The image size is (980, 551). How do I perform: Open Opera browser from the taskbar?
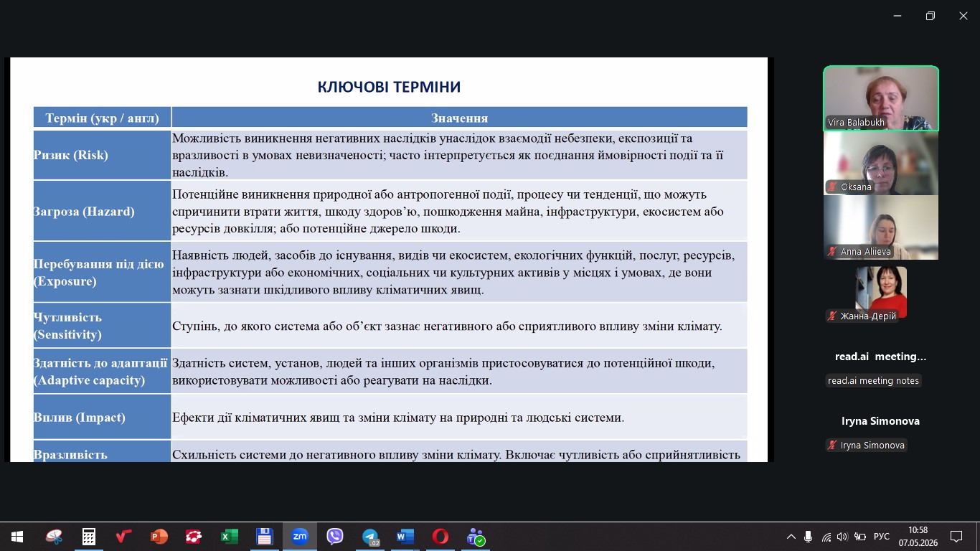440,537
